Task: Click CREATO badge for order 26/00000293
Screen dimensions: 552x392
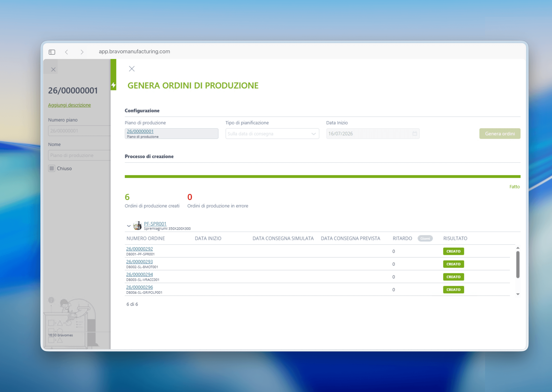Action: tap(453, 264)
